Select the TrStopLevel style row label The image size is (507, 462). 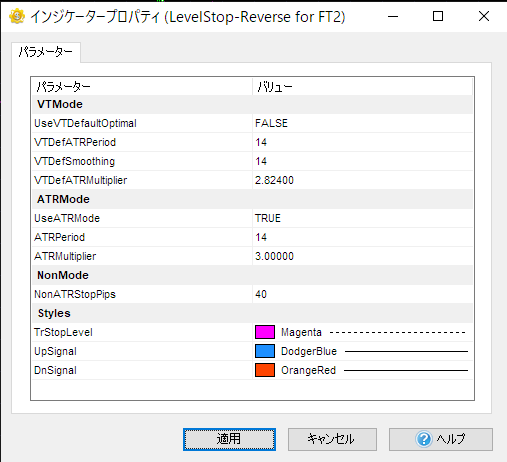pyautogui.click(x=63, y=332)
